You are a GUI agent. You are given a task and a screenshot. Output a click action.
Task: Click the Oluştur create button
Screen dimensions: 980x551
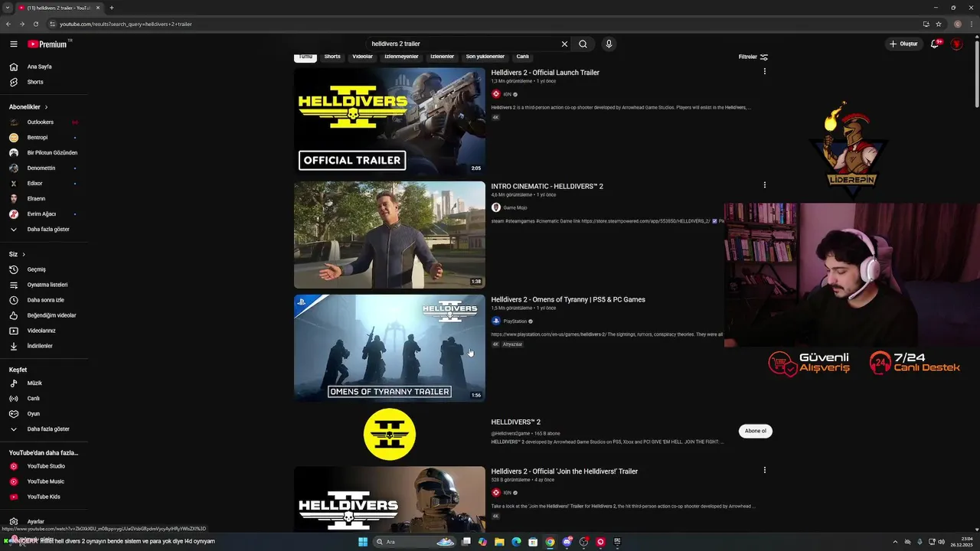pyautogui.click(x=903, y=44)
